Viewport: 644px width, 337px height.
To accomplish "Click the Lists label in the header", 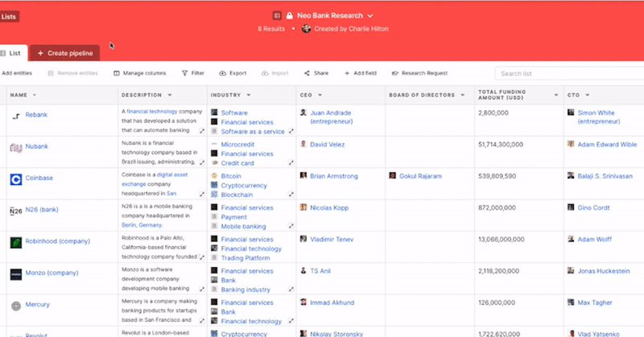I will pyautogui.click(x=9, y=16).
